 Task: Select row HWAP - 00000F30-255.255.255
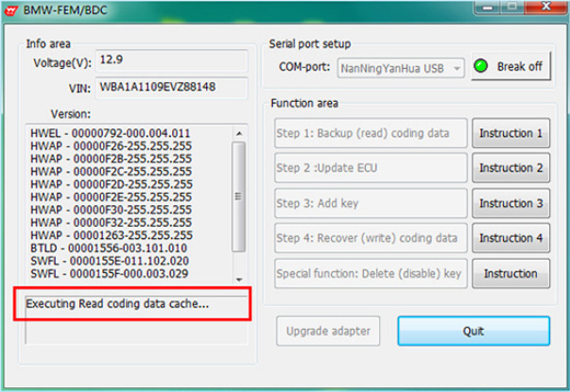click(x=111, y=210)
